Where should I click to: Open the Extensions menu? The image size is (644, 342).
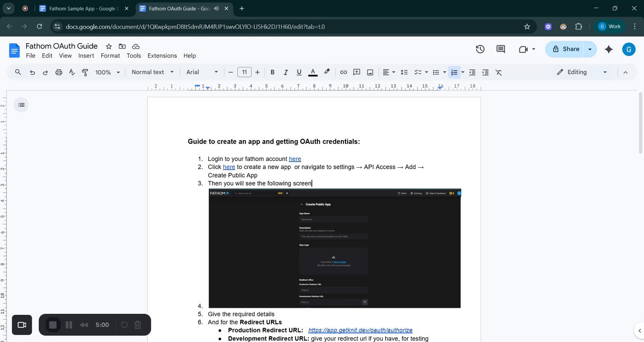[162, 56]
